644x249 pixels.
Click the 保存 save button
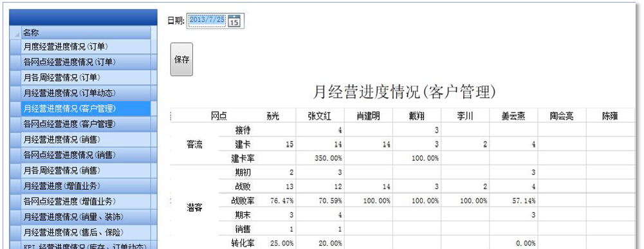click(181, 59)
